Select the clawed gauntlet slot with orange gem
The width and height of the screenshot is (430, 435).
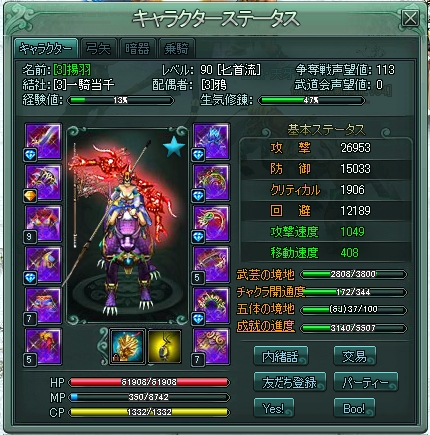[x=44, y=182]
